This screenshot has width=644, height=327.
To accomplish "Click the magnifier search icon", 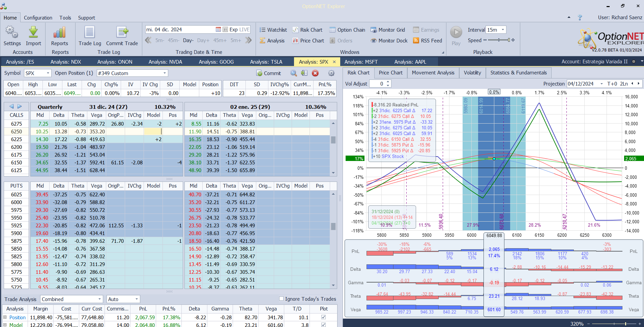I will tap(294, 73).
